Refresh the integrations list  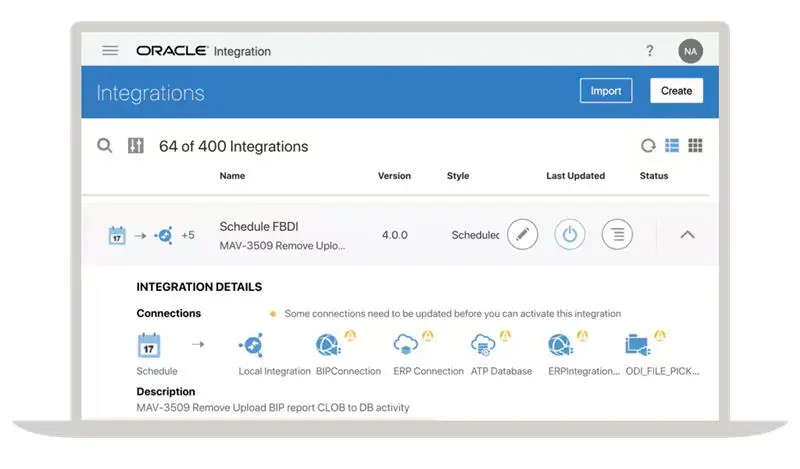(648, 146)
